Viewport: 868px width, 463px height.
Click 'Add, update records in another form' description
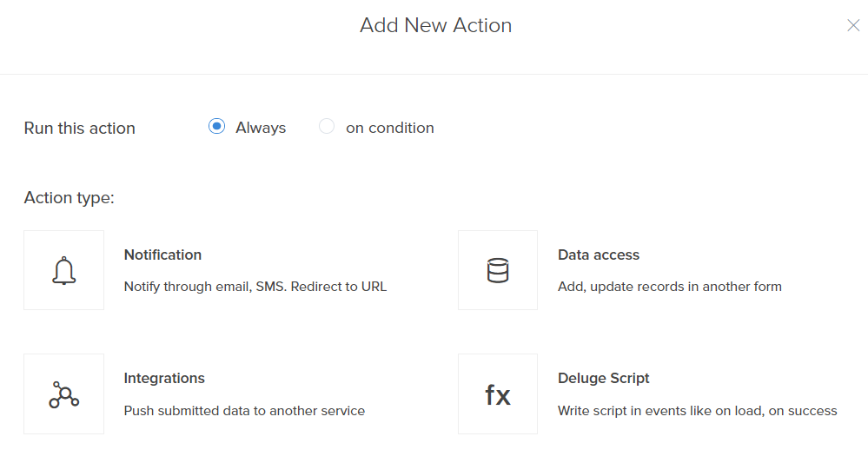669,286
